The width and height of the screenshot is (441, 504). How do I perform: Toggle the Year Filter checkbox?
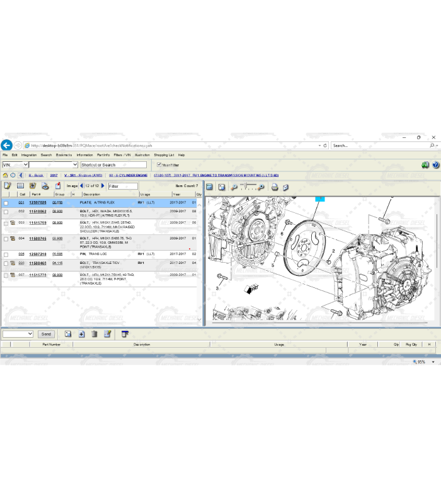coord(159,165)
